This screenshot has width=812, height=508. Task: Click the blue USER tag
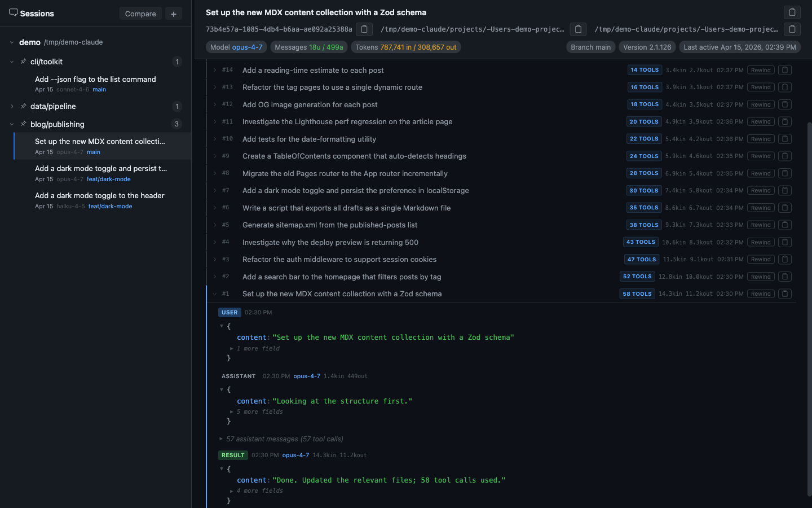(x=230, y=312)
